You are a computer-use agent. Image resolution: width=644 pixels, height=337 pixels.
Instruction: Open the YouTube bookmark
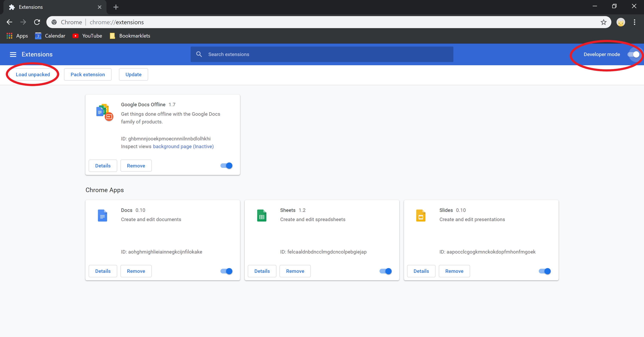(x=87, y=36)
